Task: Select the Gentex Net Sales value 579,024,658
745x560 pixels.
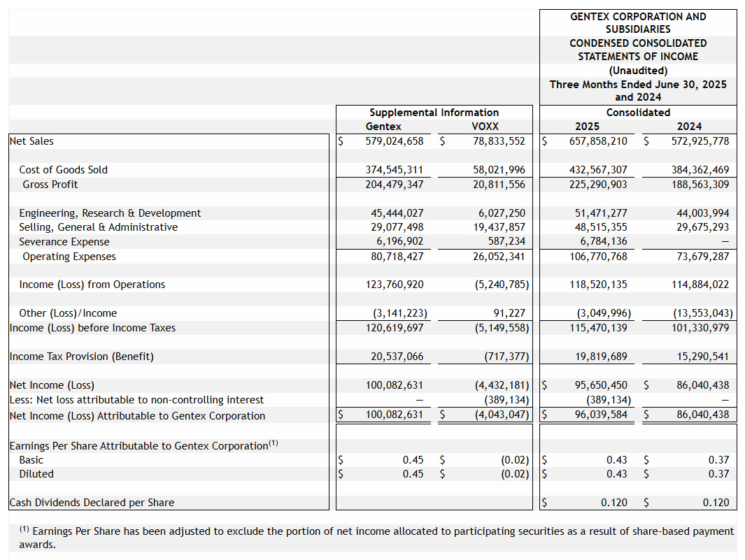Action: 395,141
